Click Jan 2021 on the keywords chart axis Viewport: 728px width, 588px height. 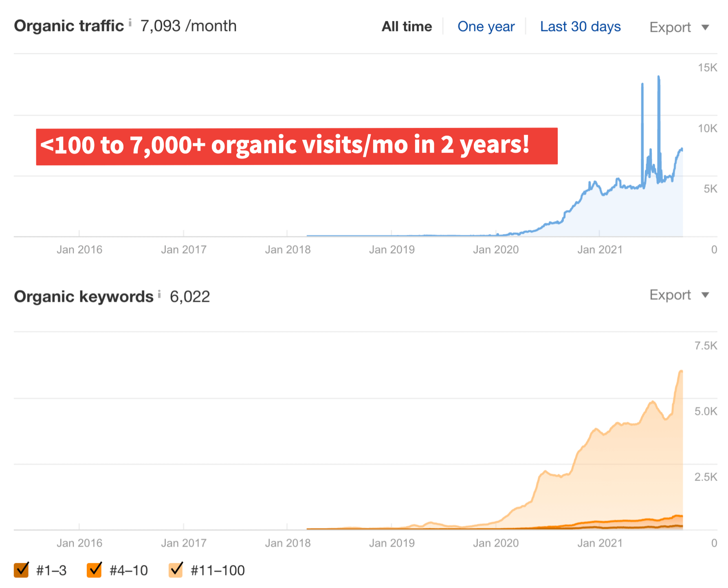[599, 543]
